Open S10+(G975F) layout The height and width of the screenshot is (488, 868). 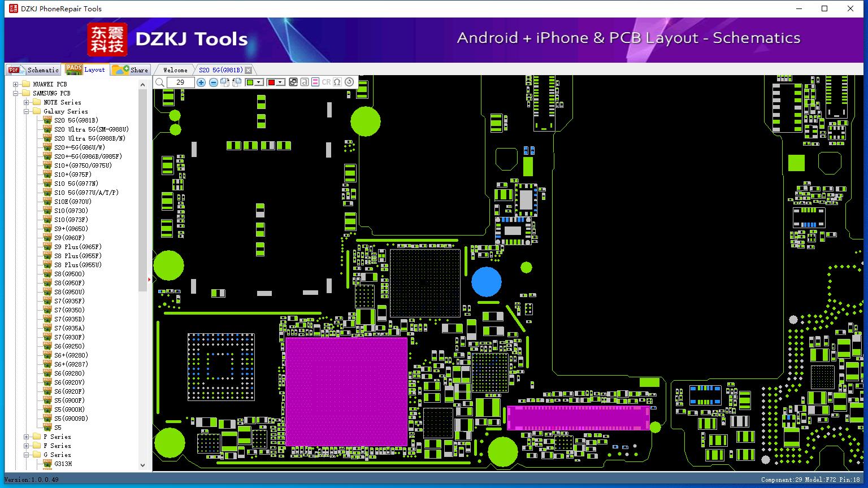coord(73,175)
